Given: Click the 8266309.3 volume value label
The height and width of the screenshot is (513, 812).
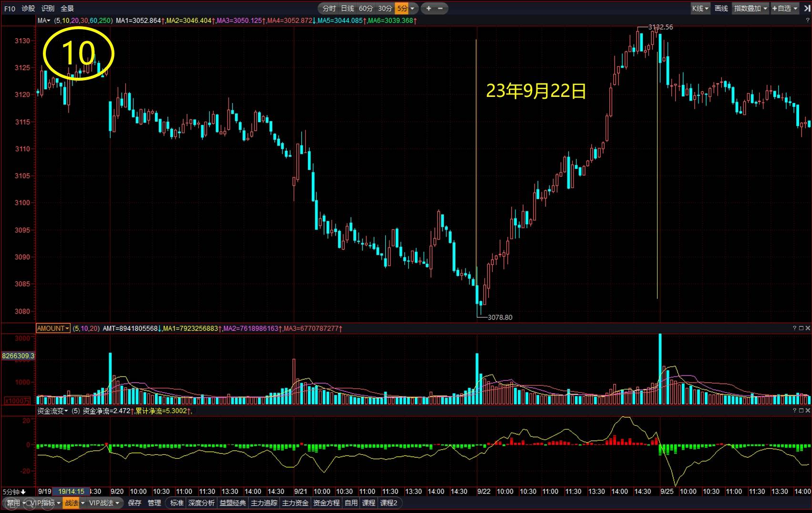Looking at the screenshot, I should (x=19, y=356).
